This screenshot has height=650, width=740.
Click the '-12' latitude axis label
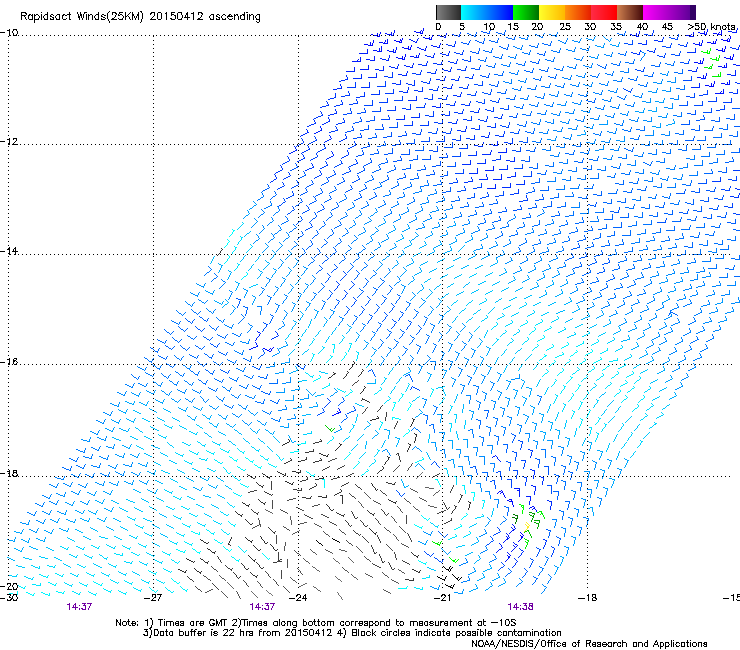[9, 142]
